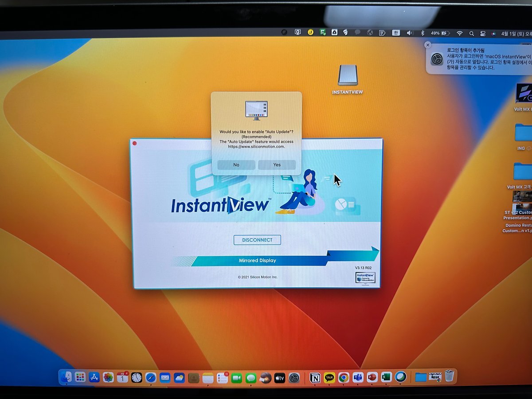The width and height of the screenshot is (532, 399).
Task: Open App Store from the Dock
Action: click(x=94, y=377)
